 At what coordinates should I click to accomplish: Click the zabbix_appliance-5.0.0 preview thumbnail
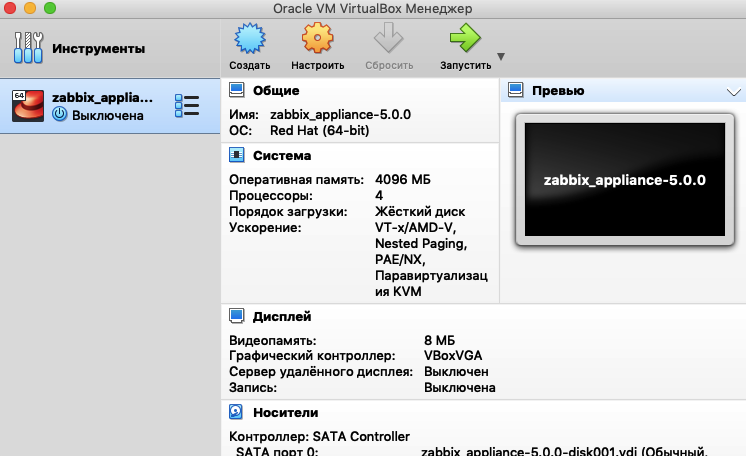[625, 179]
